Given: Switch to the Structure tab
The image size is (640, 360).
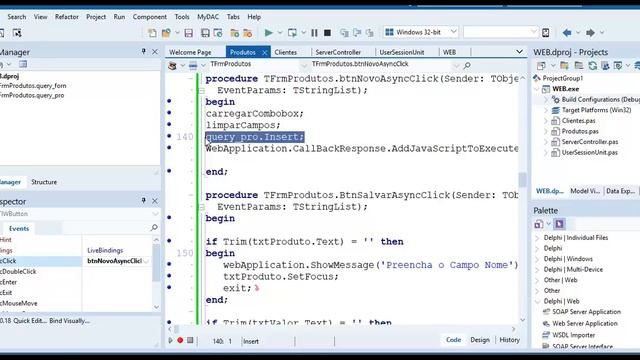Looking at the screenshot, I should coord(44,182).
